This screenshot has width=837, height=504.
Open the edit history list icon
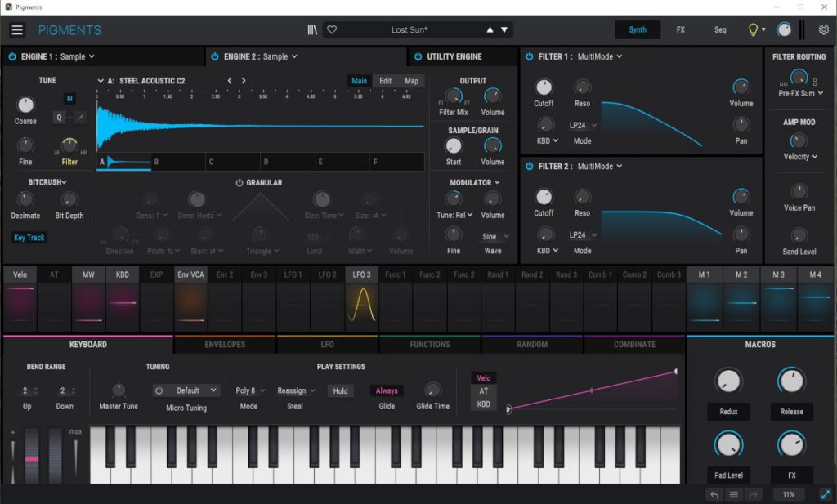click(x=734, y=495)
